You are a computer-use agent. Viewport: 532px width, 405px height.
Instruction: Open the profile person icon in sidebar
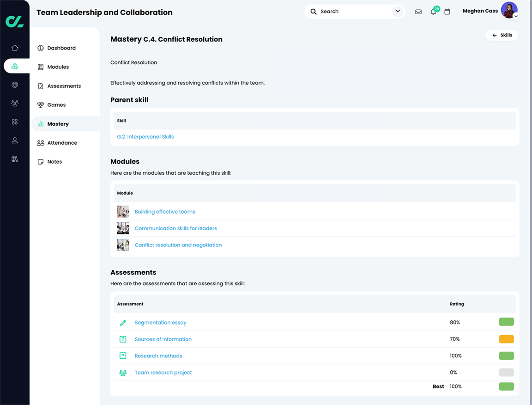pyautogui.click(x=14, y=140)
